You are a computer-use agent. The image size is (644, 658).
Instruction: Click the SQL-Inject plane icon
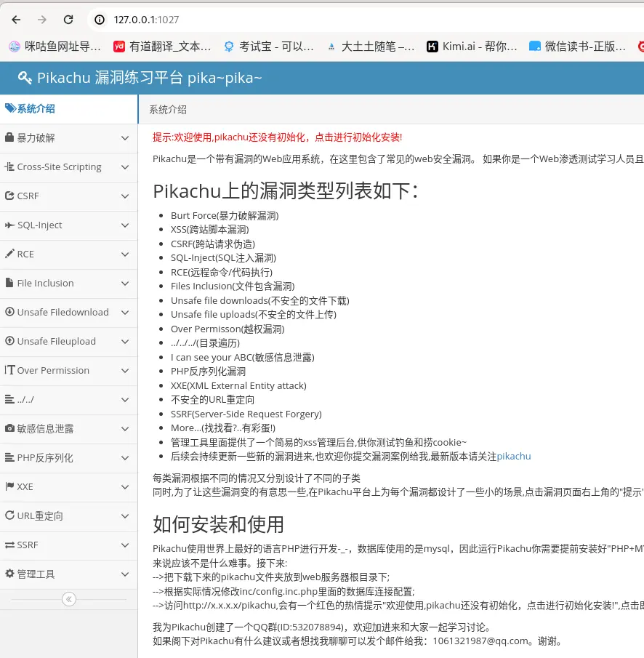tap(9, 225)
